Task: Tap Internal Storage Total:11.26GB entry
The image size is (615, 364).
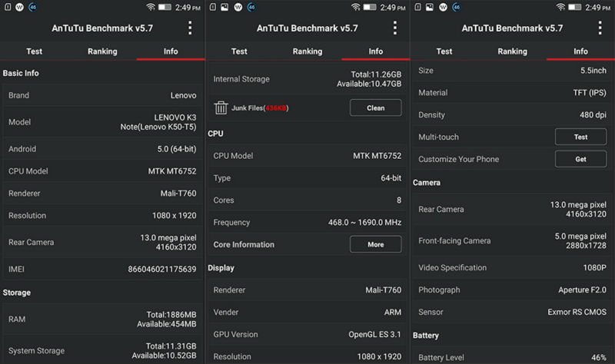Action: coord(307,79)
